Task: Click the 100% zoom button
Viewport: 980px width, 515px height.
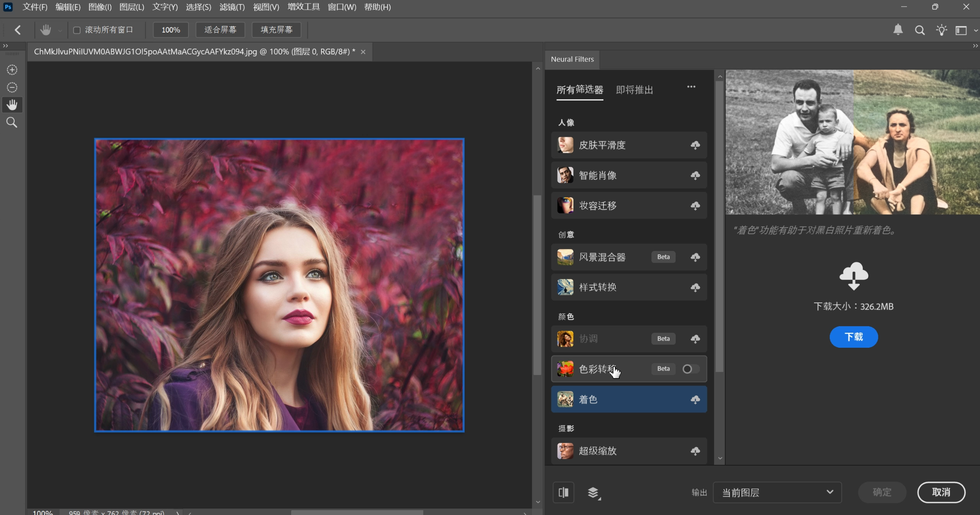Action: click(x=170, y=30)
